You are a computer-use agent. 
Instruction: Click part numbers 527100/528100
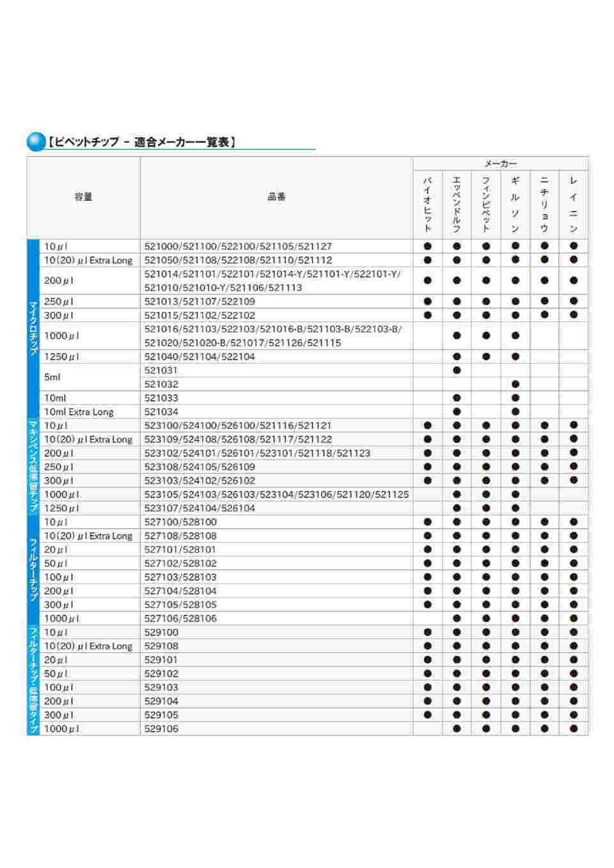180,522
